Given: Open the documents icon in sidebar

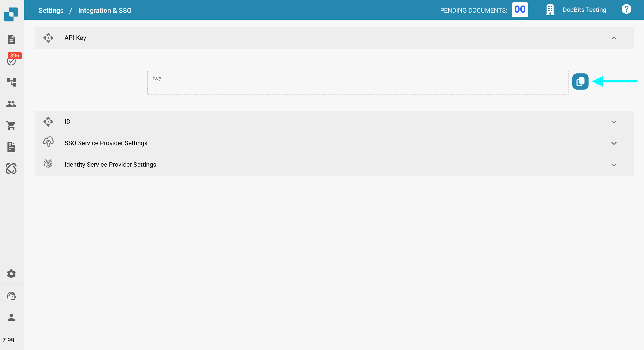Looking at the screenshot, I should point(11,39).
